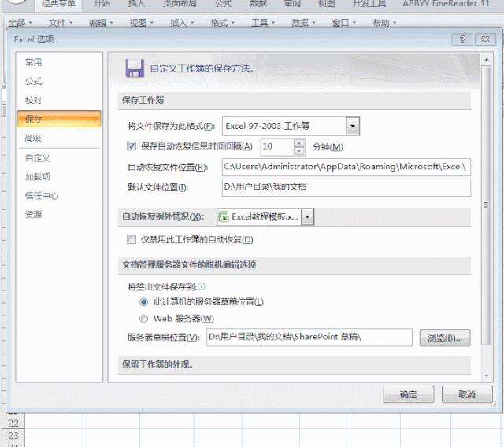Open the help question mark button
The image size is (504, 447).
click(x=462, y=39)
